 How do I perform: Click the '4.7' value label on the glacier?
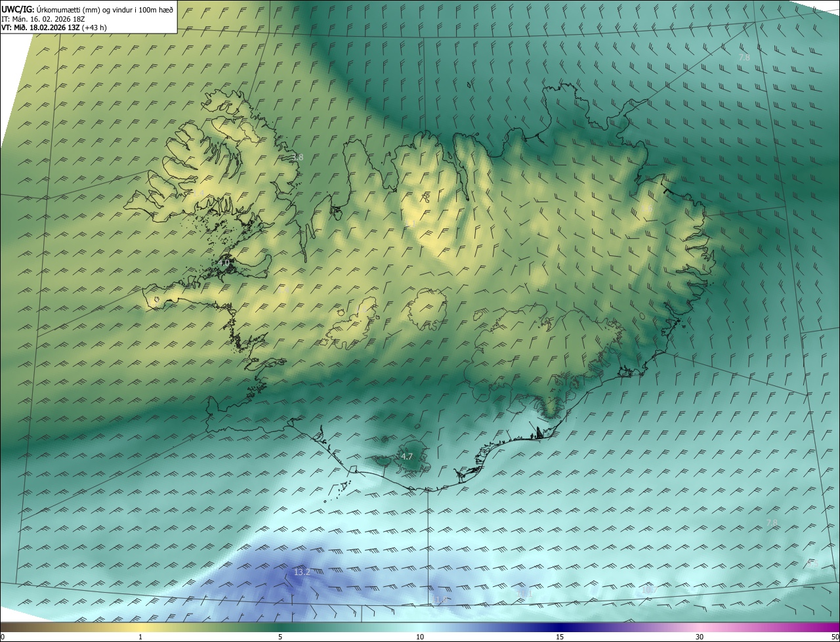407,456
